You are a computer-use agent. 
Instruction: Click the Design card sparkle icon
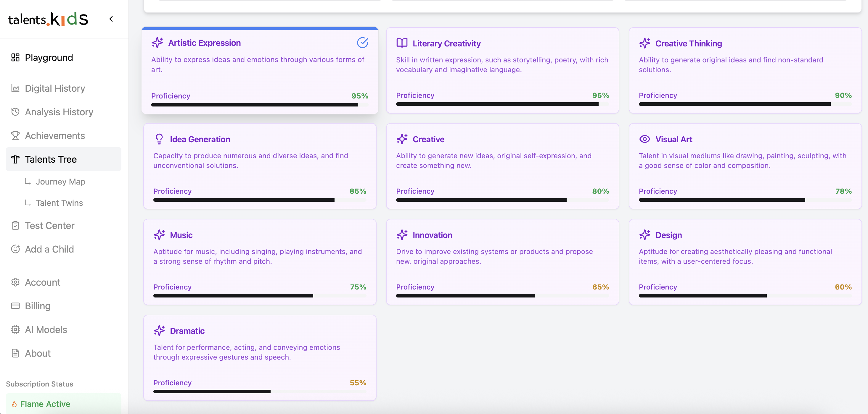coord(644,235)
